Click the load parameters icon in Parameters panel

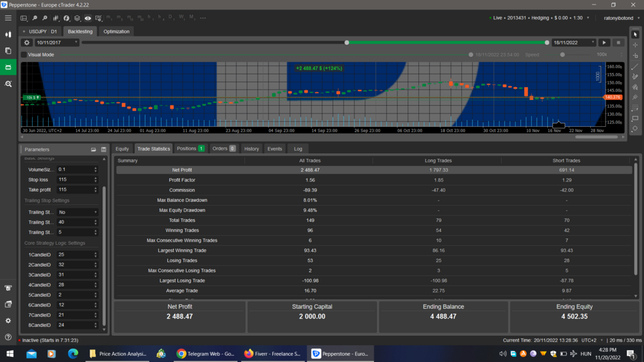tap(93, 149)
